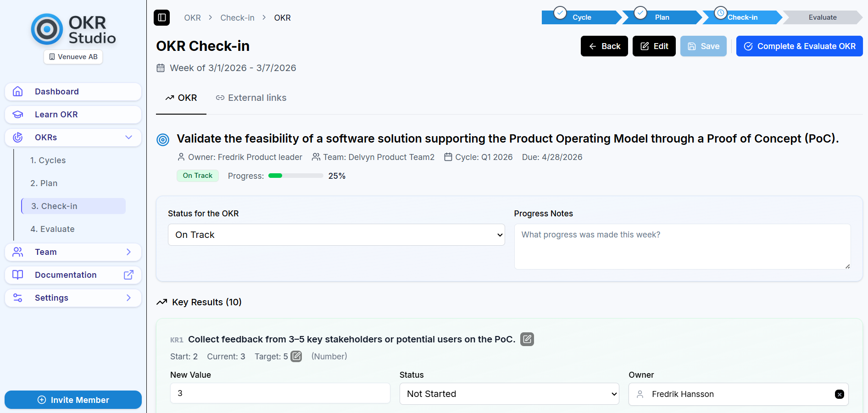Viewport: 868px width, 413px height.
Task: Open the Dashboard home icon
Action: tap(18, 91)
